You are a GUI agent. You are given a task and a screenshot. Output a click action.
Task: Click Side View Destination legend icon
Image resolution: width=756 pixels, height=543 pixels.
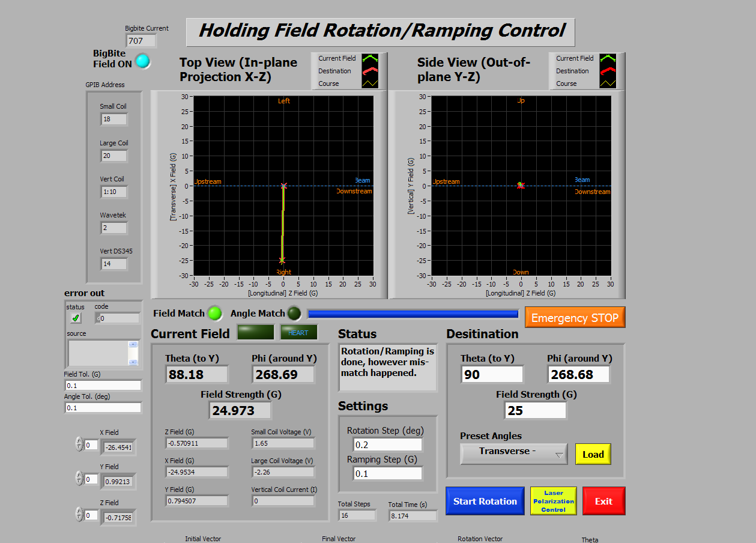(608, 71)
